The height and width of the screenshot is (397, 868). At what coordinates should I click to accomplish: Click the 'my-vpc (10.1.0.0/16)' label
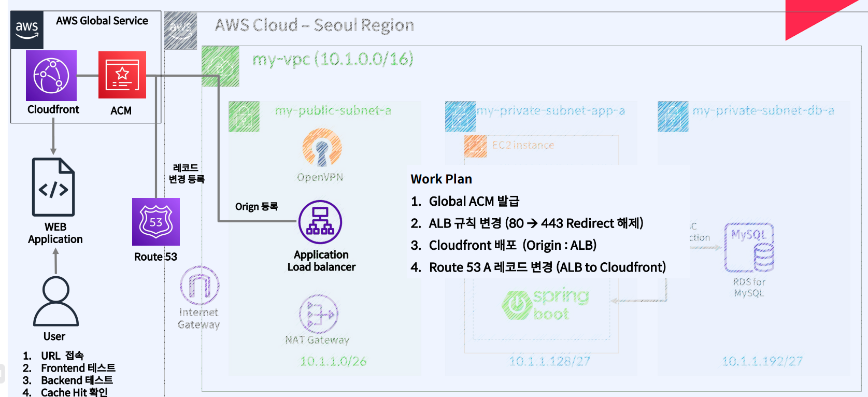click(x=333, y=59)
